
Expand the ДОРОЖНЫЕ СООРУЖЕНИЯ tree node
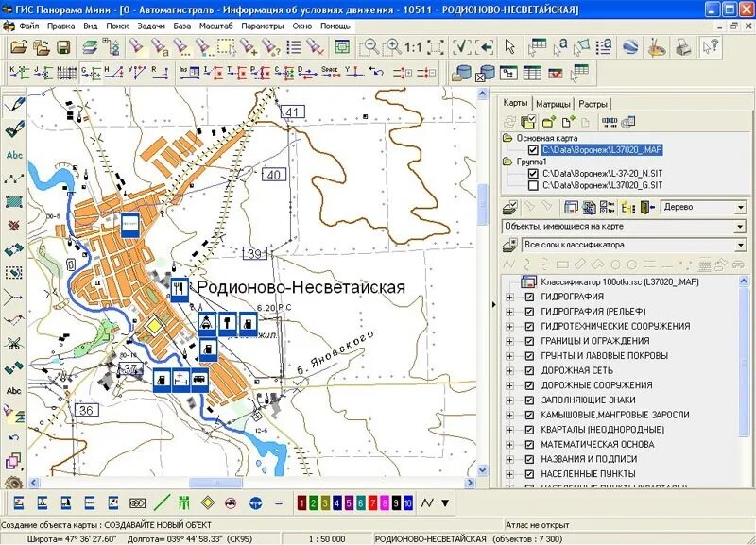pos(509,385)
